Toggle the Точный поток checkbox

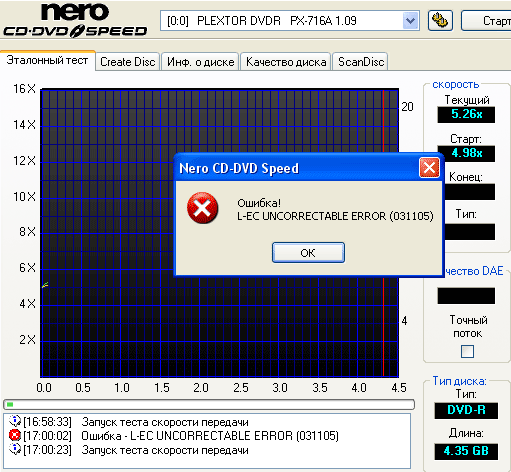tap(467, 351)
